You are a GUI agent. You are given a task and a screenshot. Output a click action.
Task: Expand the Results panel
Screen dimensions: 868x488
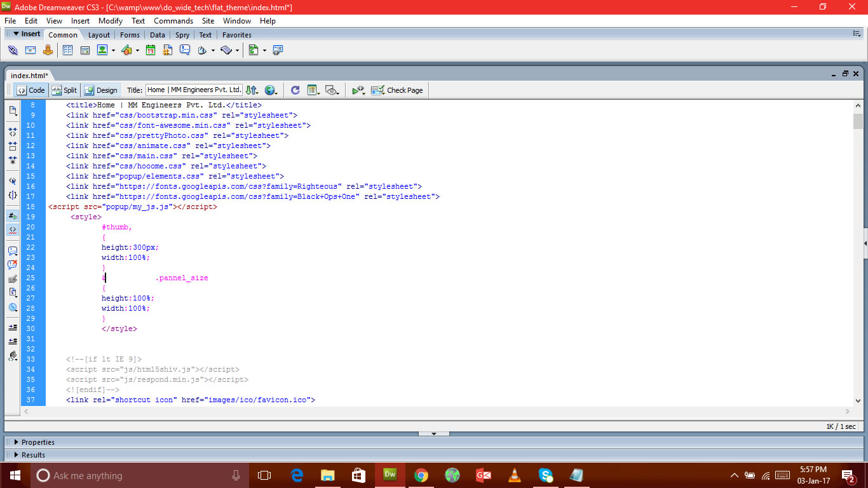(x=17, y=455)
